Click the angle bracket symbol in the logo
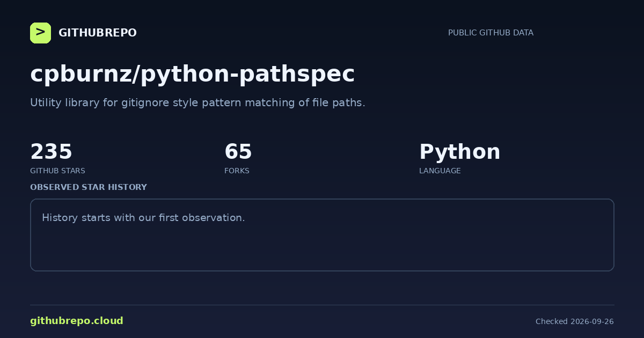644x338 pixels. pyautogui.click(x=40, y=32)
